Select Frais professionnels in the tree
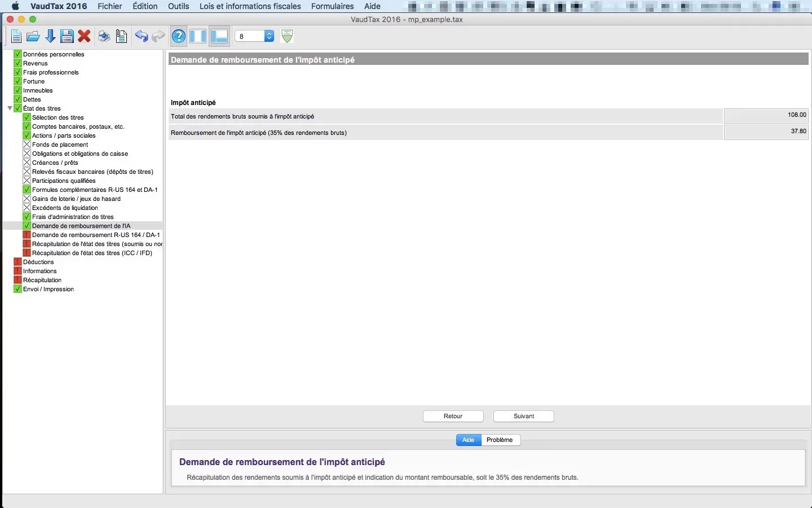Viewport: 812px width, 508px height. 51,72
